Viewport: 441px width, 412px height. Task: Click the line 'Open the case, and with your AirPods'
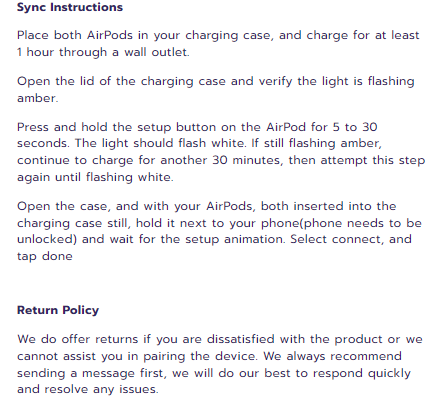[x=207, y=206]
